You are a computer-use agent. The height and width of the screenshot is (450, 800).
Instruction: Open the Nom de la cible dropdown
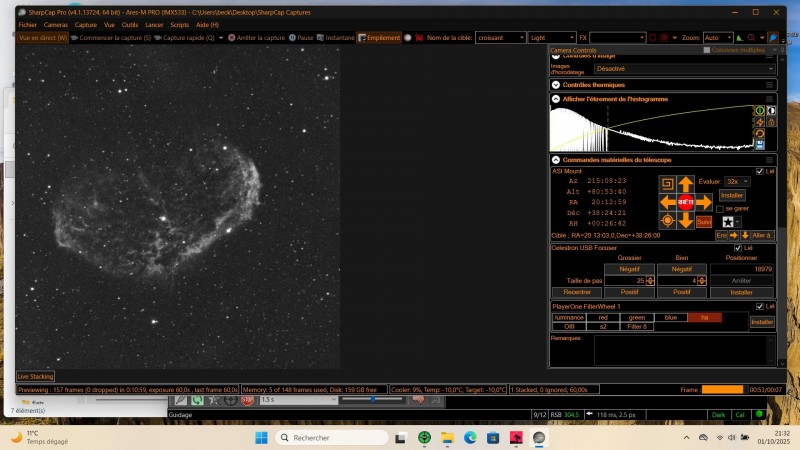point(501,38)
